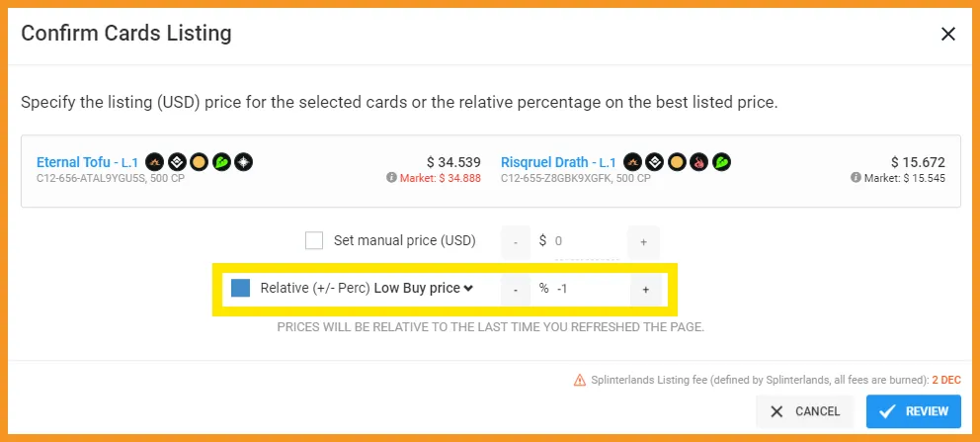Screen dimensions: 980x442
Task: Open the Low Buy price dropdown
Action: click(x=424, y=288)
